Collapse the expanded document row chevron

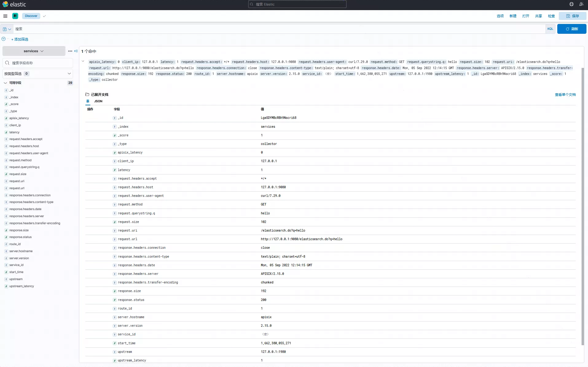click(83, 61)
